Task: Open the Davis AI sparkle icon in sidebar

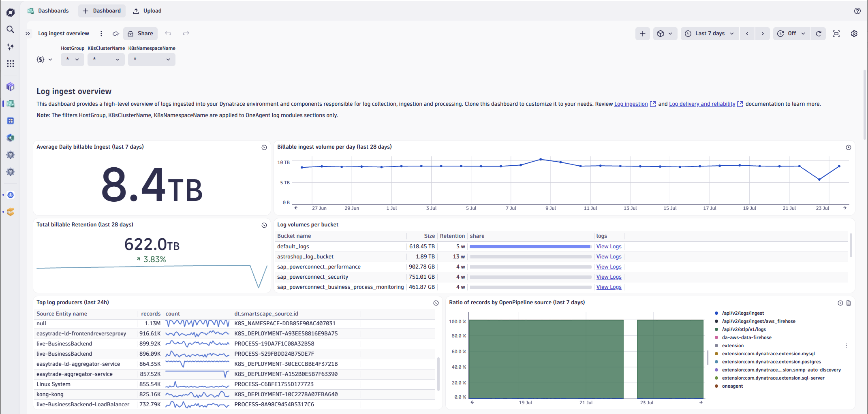Action: [11, 47]
